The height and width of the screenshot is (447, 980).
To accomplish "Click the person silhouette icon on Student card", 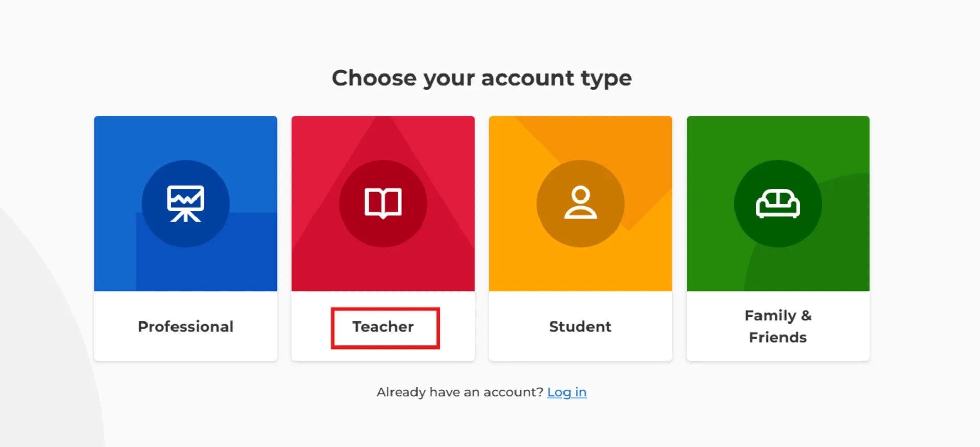I will (x=580, y=203).
